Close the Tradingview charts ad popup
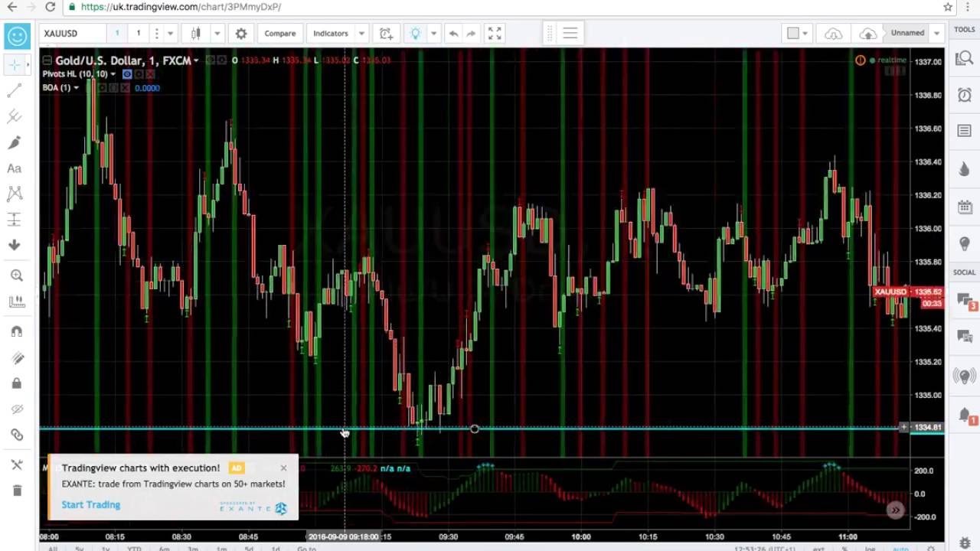Screen dimensions: 980x551 click(x=283, y=468)
